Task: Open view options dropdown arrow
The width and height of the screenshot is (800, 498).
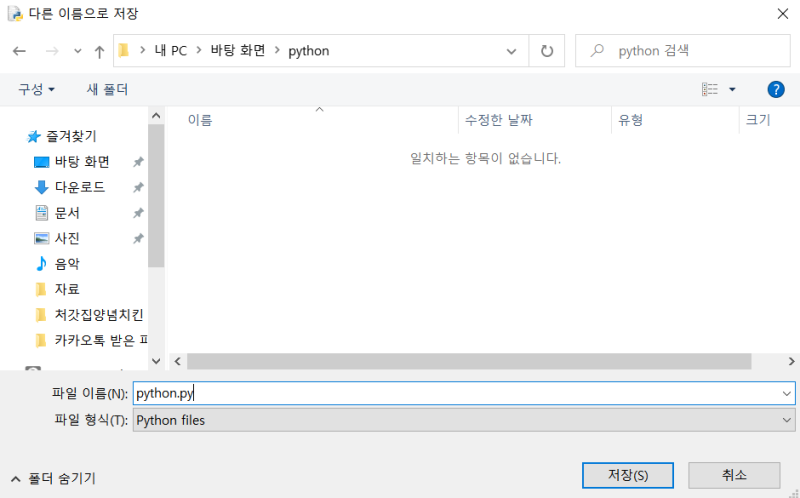Action: [732, 90]
